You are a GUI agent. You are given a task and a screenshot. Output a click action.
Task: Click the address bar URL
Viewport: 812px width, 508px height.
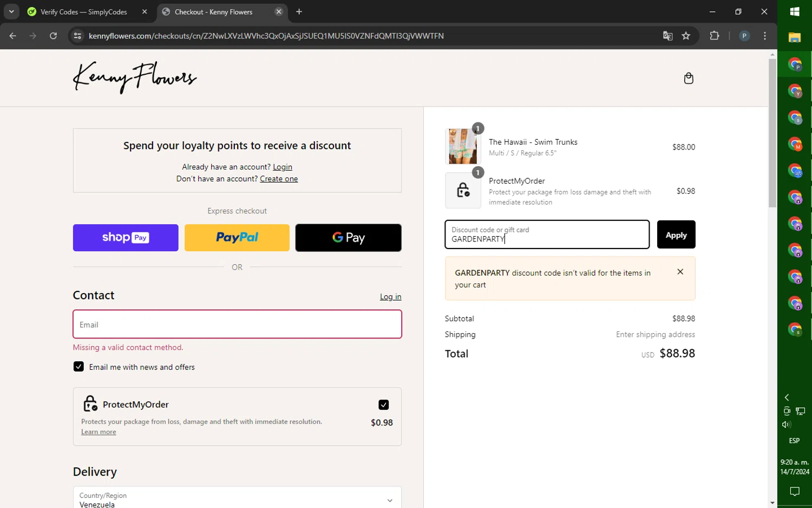[266, 36]
